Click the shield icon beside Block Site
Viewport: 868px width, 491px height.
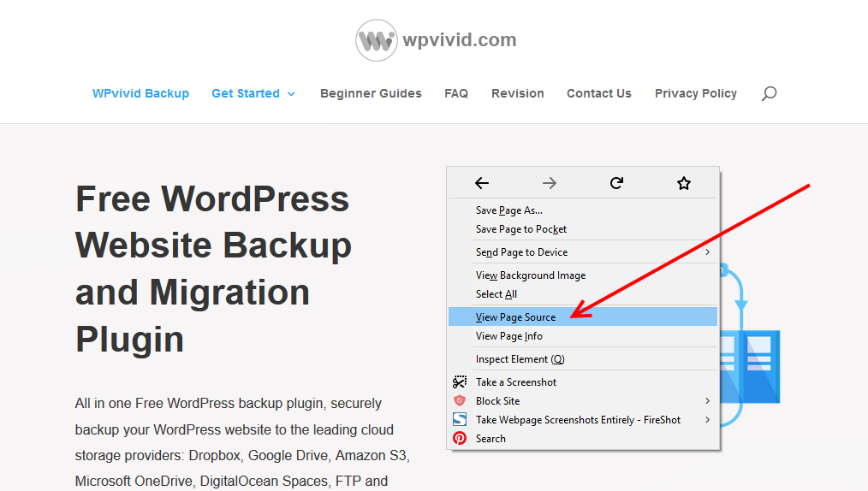tap(460, 401)
